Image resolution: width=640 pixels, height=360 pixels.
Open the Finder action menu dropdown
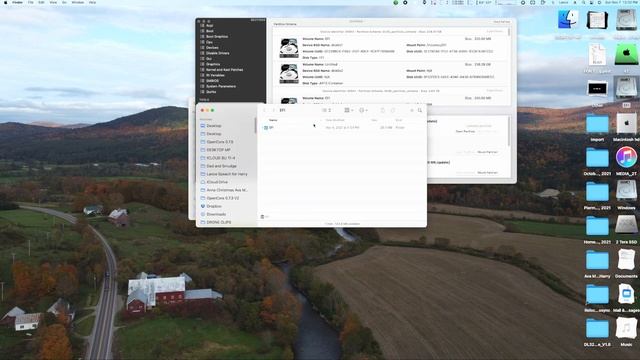363,110
